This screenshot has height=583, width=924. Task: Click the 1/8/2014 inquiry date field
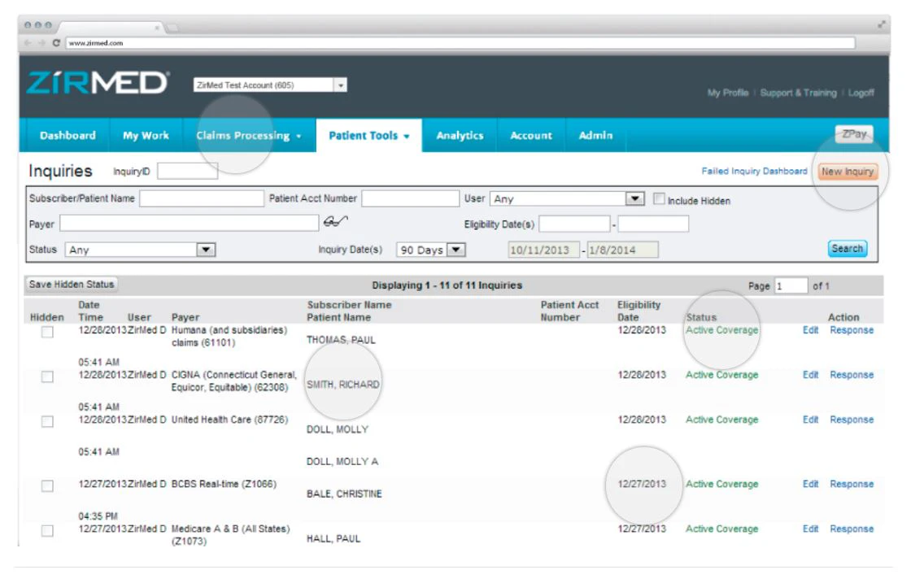pos(623,250)
